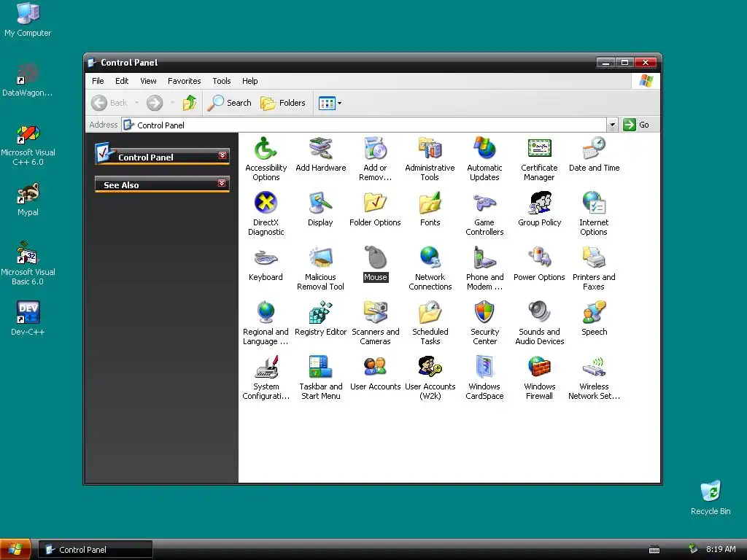747x560 pixels.
Task: Open the Help menu
Action: pos(249,81)
